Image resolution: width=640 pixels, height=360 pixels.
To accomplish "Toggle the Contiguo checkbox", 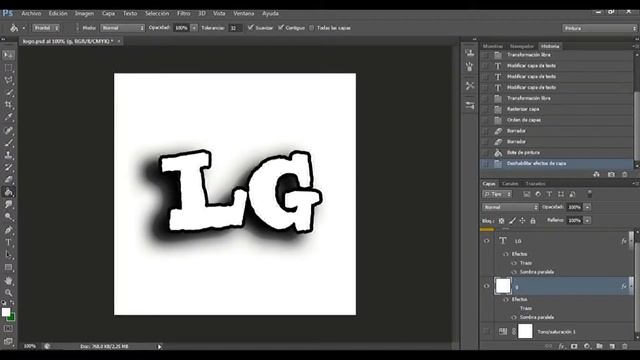I will [x=281, y=27].
